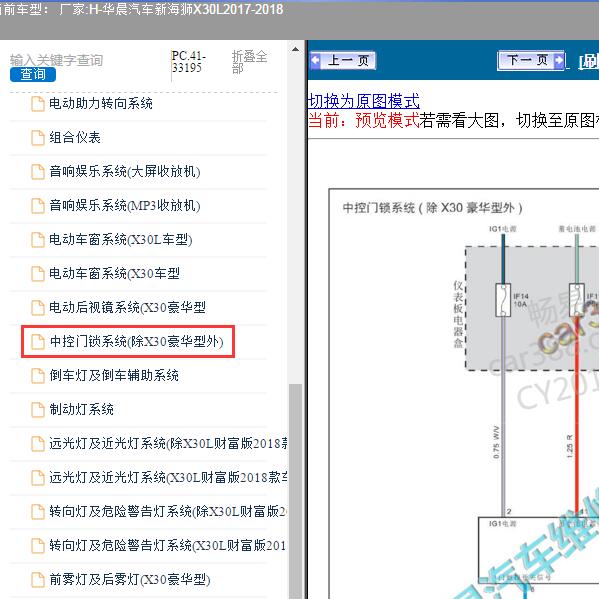Open 倒车灯及倒车辅助系统 entry
Image resolution: width=599 pixels, height=599 pixels.
point(114,376)
